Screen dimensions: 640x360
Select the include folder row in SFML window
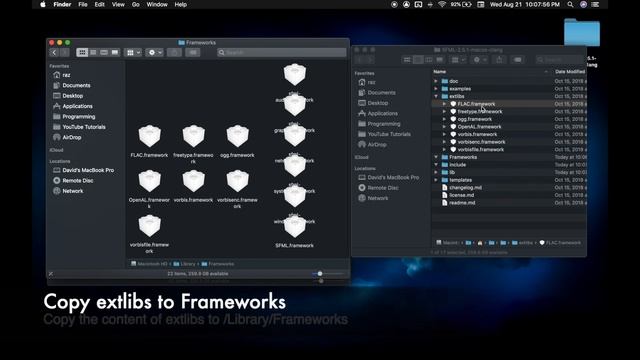pyautogui.click(x=509, y=164)
